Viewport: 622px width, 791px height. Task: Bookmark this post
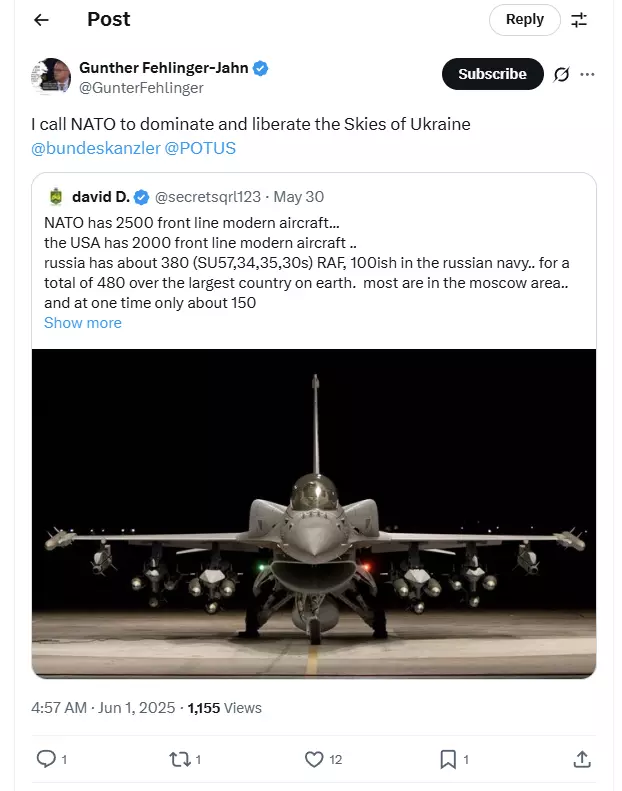[x=448, y=759]
